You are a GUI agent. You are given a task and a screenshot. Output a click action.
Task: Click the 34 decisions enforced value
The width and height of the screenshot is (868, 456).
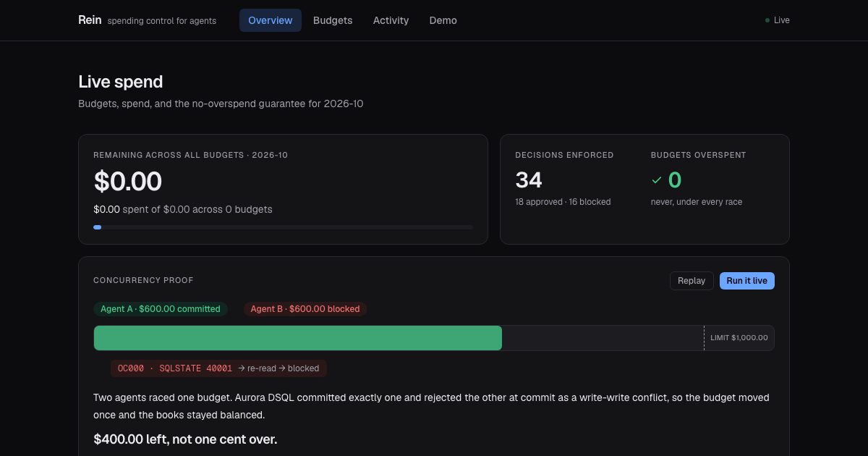click(x=529, y=180)
